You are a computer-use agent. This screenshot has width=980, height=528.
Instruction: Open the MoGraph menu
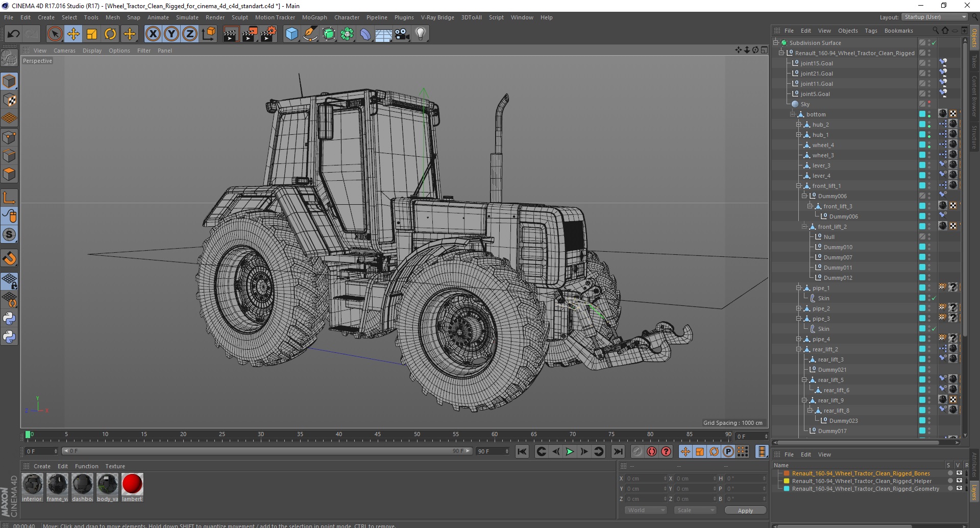(x=314, y=17)
